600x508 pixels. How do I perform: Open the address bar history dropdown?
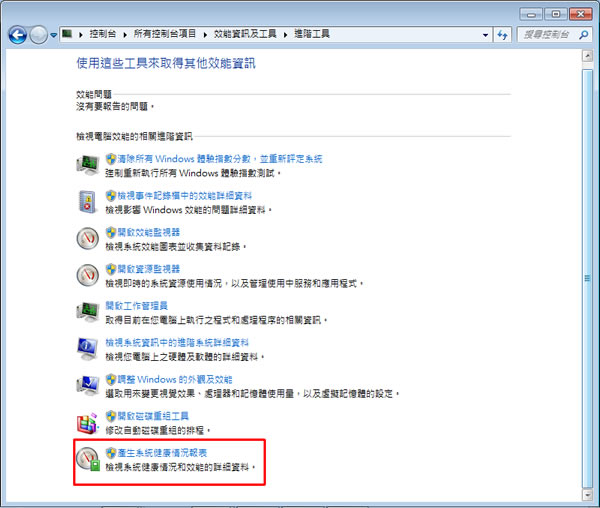(x=485, y=35)
